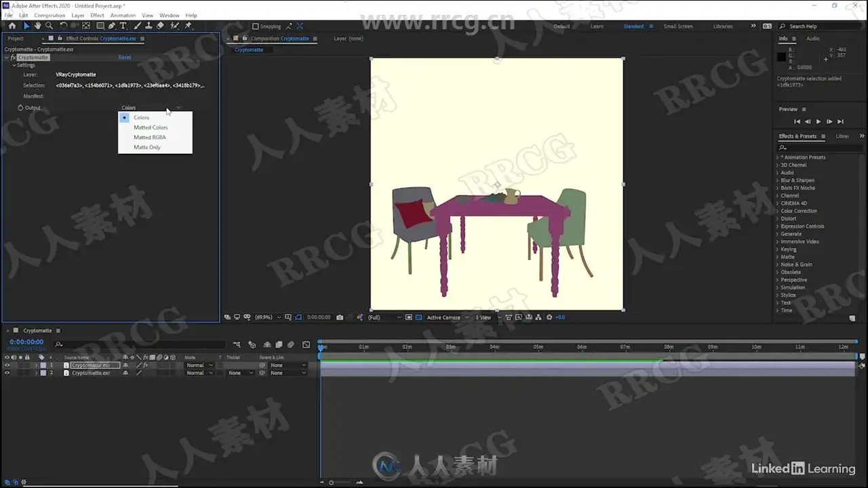Reset the Cryptomatte effect
868x488 pixels.
[125, 58]
